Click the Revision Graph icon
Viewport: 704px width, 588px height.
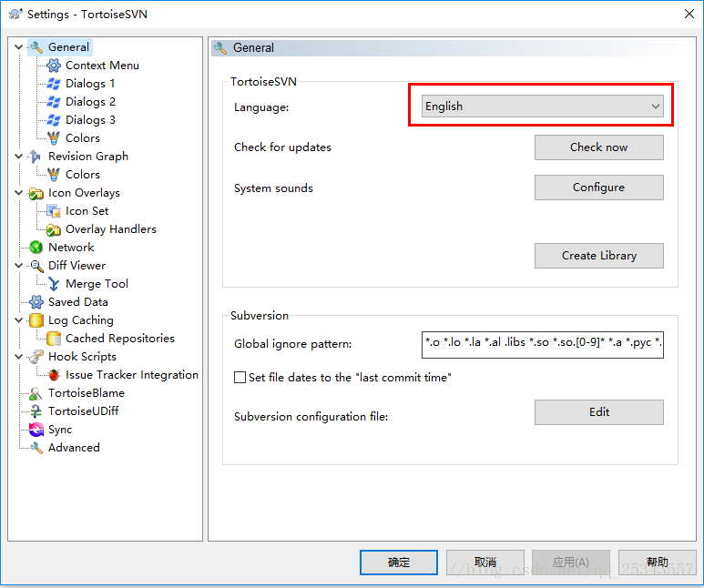point(36,157)
